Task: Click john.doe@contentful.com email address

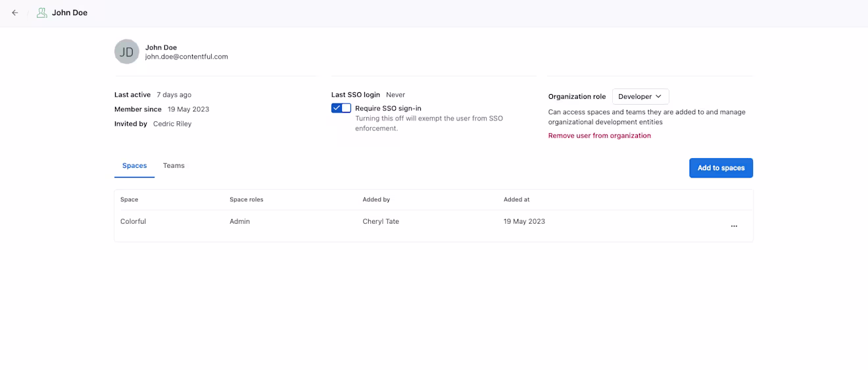Action: [187, 57]
